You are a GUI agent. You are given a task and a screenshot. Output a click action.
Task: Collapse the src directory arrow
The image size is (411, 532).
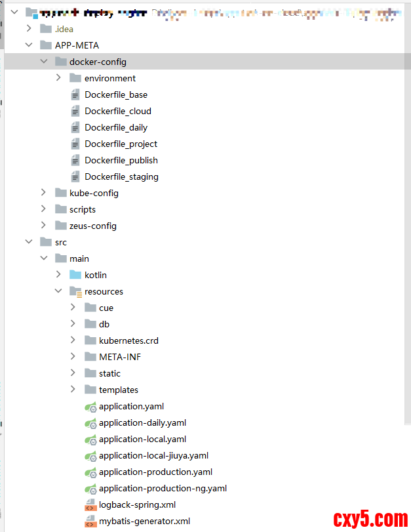pos(28,242)
